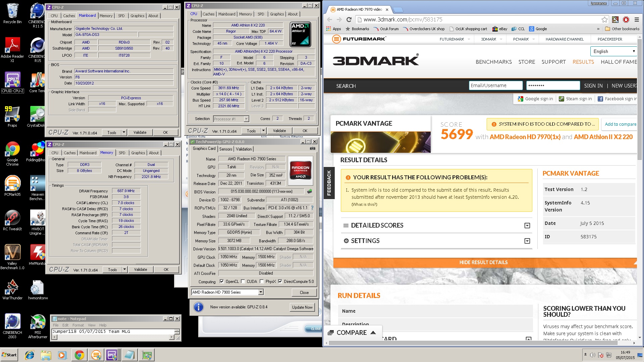The image size is (644, 362).
Task: Click the 'What is this?' link
Action: [x=364, y=204]
